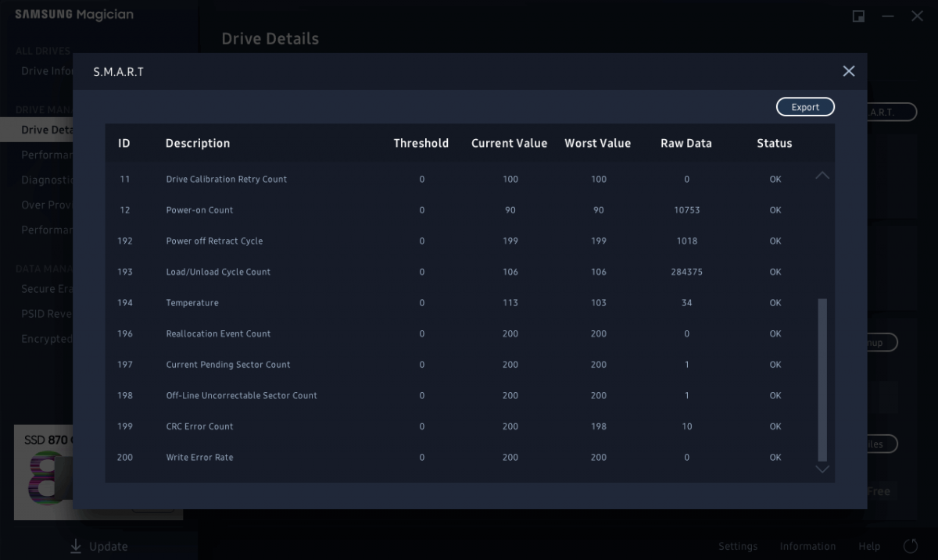Click the S.M.A.R.T dialog title
Viewport: 938px width, 560px height.
118,72
